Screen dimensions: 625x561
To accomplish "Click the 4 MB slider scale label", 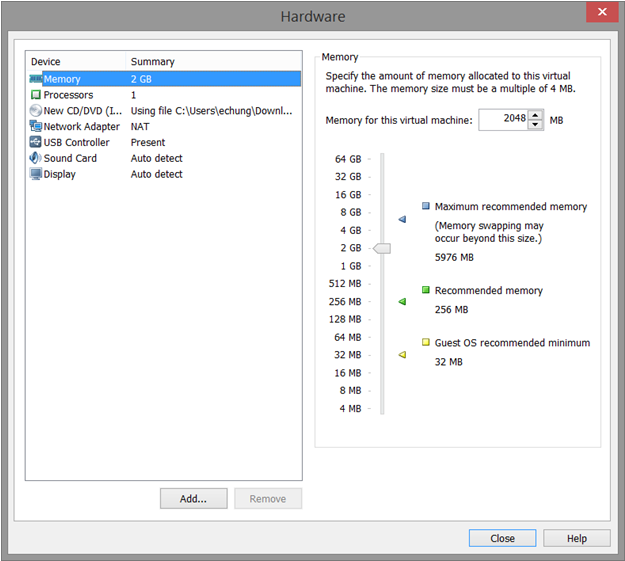I will point(350,408).
